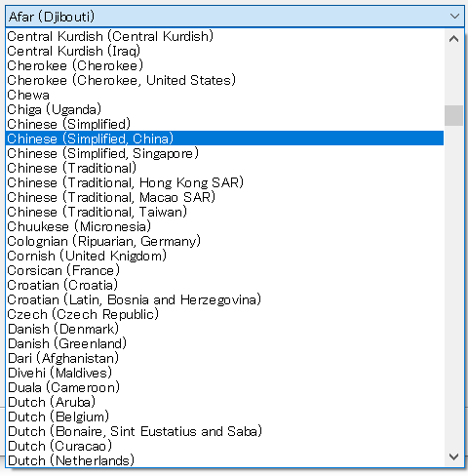Pick the Chewa language entry

(x=224, y=95)
